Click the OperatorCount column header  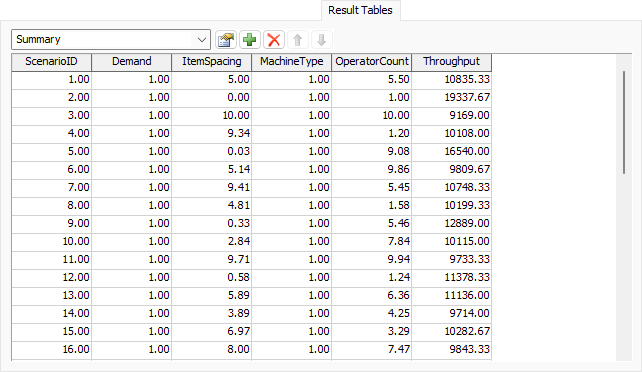pos(372,62)
